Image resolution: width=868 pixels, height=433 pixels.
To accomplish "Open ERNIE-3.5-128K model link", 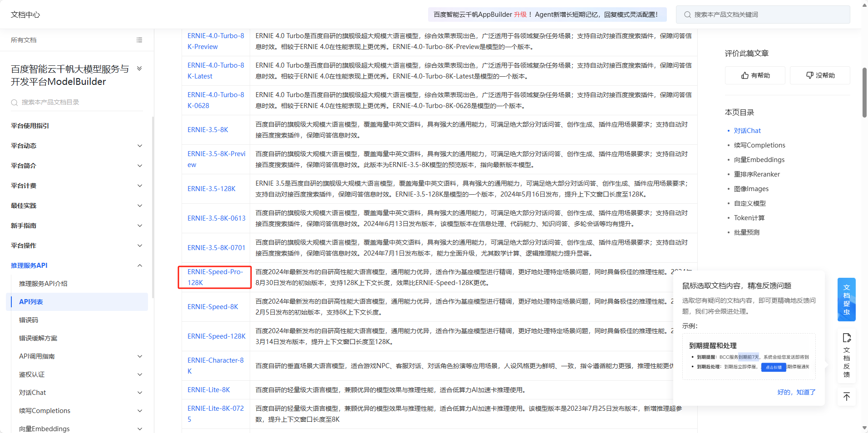I will (x=212, y=189).
